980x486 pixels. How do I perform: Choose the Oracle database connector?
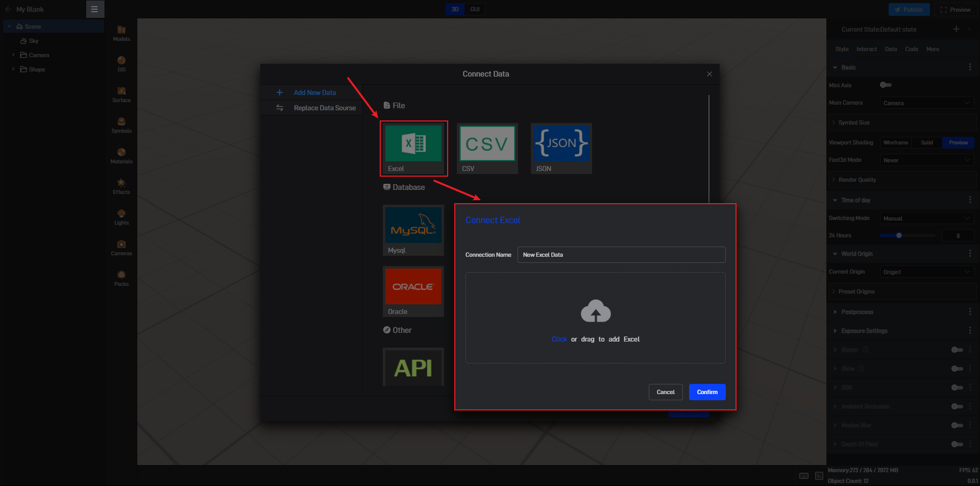(x=413, y=291)
